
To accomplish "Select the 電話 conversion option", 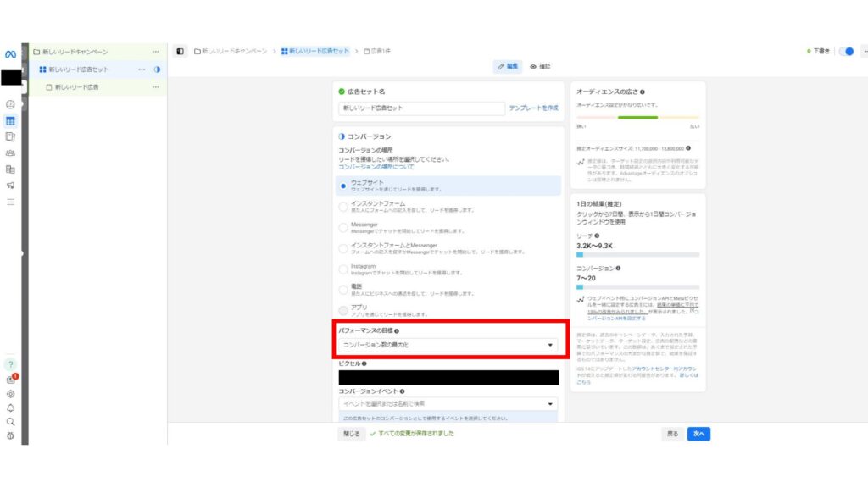I will (x=342, y=288).
